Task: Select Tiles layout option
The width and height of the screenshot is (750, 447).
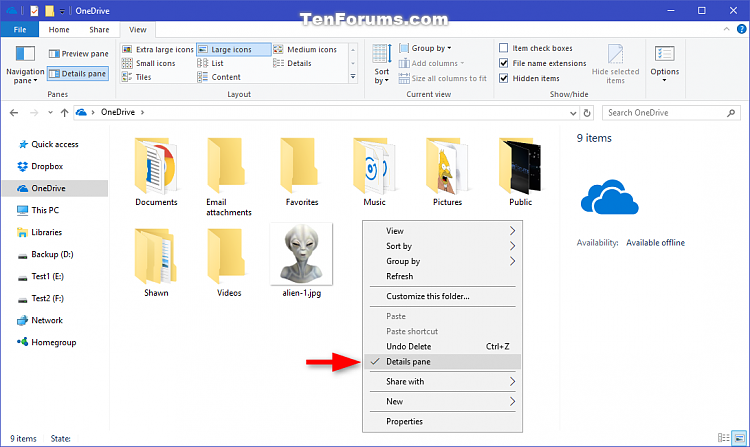Action: pyautogui.click(x=137, y=77)
